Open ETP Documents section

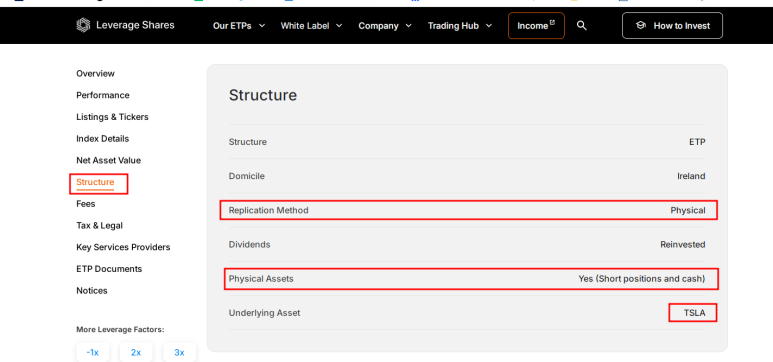(109, 269)
